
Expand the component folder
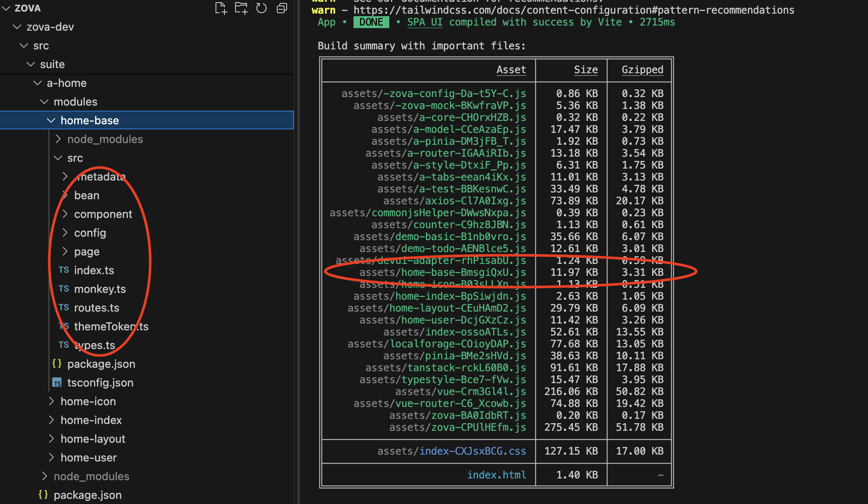tap(103, 214)
